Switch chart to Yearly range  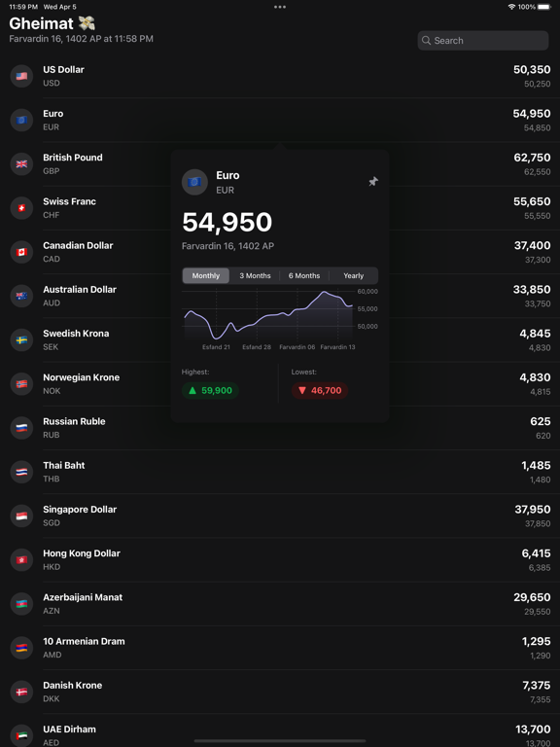(x=353, y=275)
